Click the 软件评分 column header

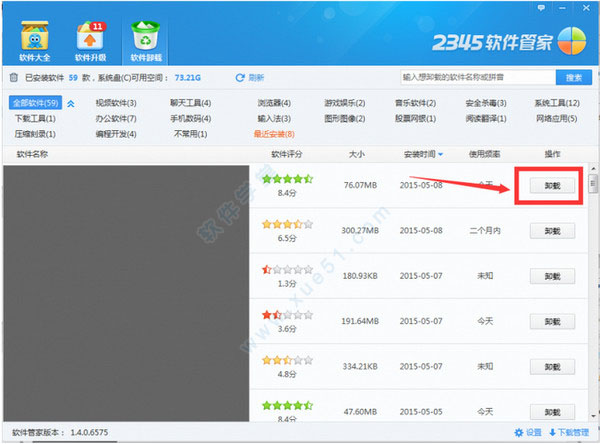pos(287,154)
